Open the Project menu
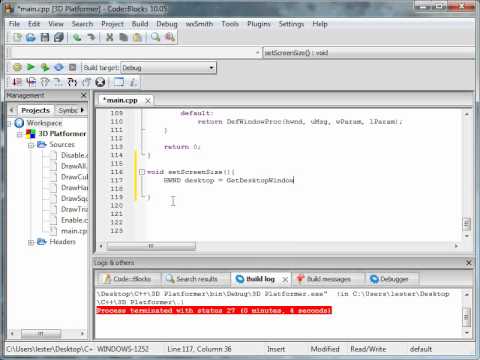The image size is (480, 360). [x=112, y=24]
